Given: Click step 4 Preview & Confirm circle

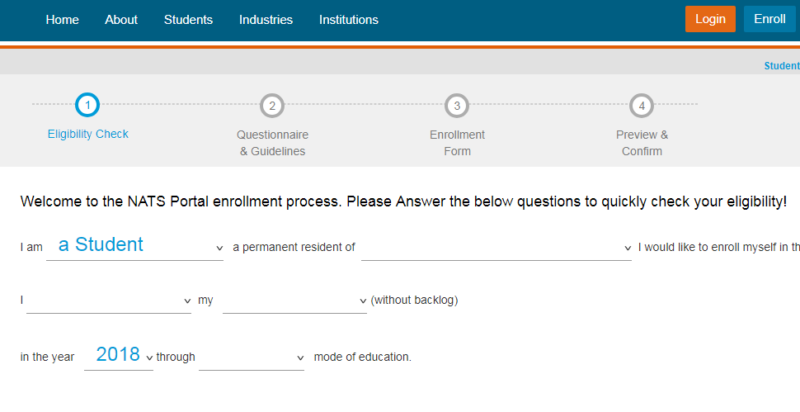Looking at the screenshot, I should [641, 105].
